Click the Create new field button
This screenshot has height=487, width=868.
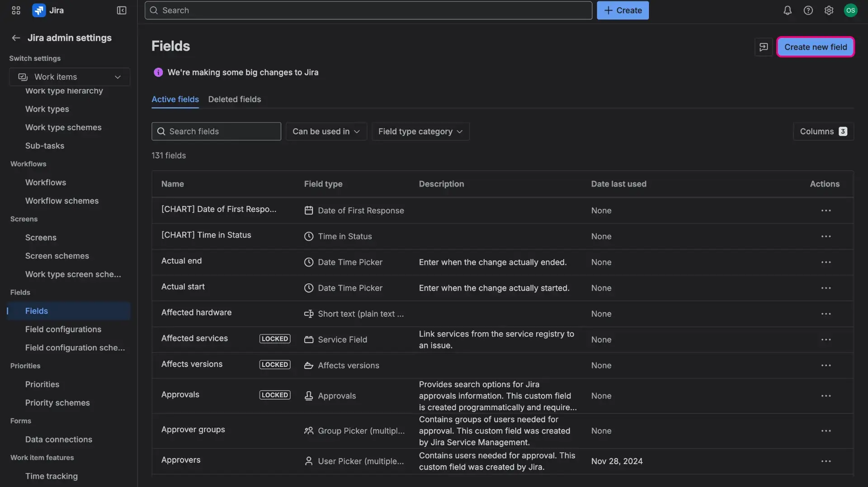pyautogui.click(x=815, y=47)
